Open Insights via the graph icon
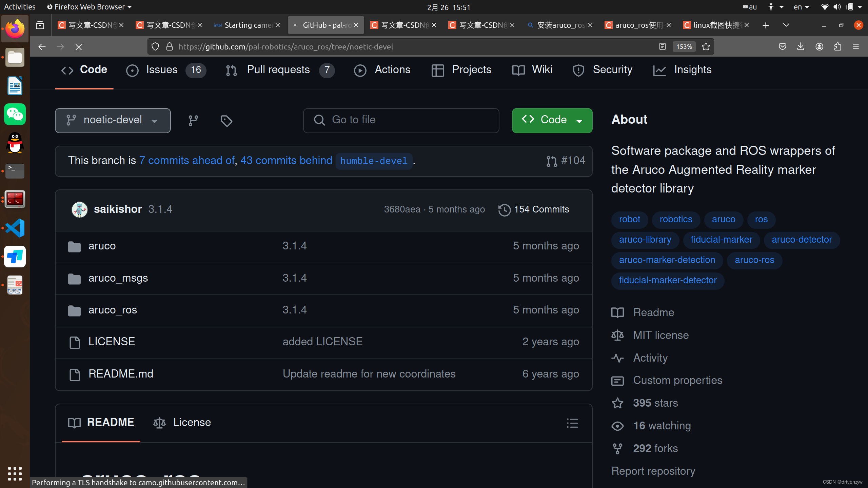 click(660, 70)
